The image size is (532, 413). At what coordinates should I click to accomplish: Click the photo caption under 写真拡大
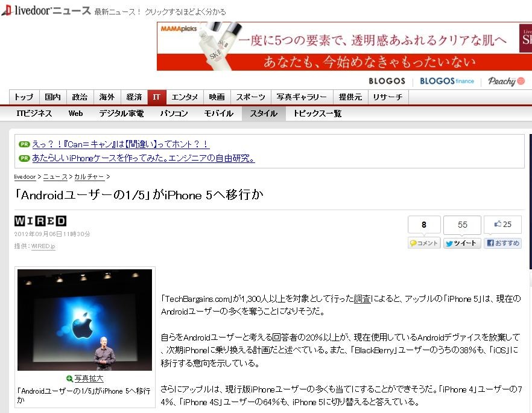click(x=84, y=395)
